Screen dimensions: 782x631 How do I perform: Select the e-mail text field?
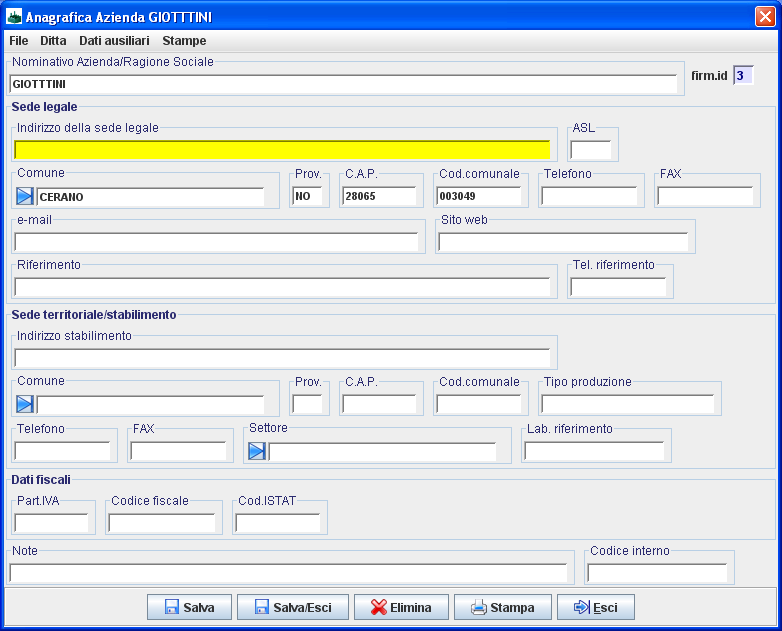click(x=216, y=242)
